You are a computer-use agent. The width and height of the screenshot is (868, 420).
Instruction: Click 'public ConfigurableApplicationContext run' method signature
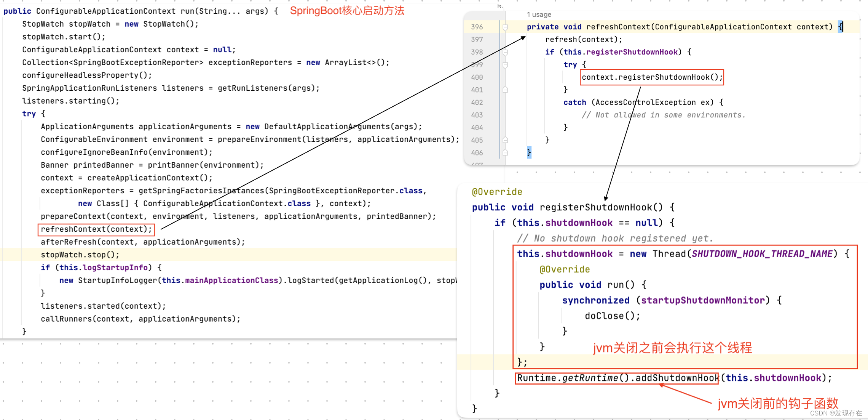(141, 11)
